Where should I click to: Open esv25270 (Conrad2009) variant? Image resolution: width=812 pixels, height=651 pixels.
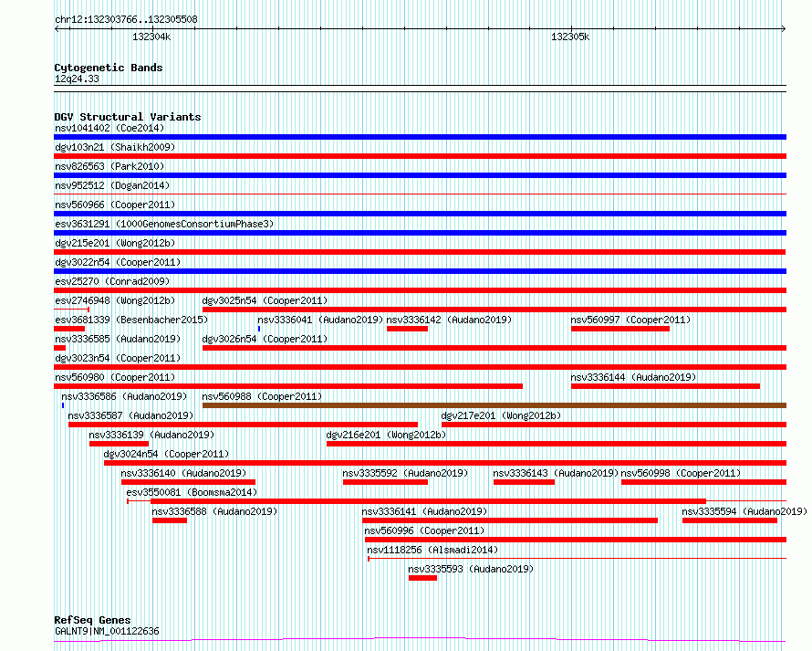(x=112, y=281)
